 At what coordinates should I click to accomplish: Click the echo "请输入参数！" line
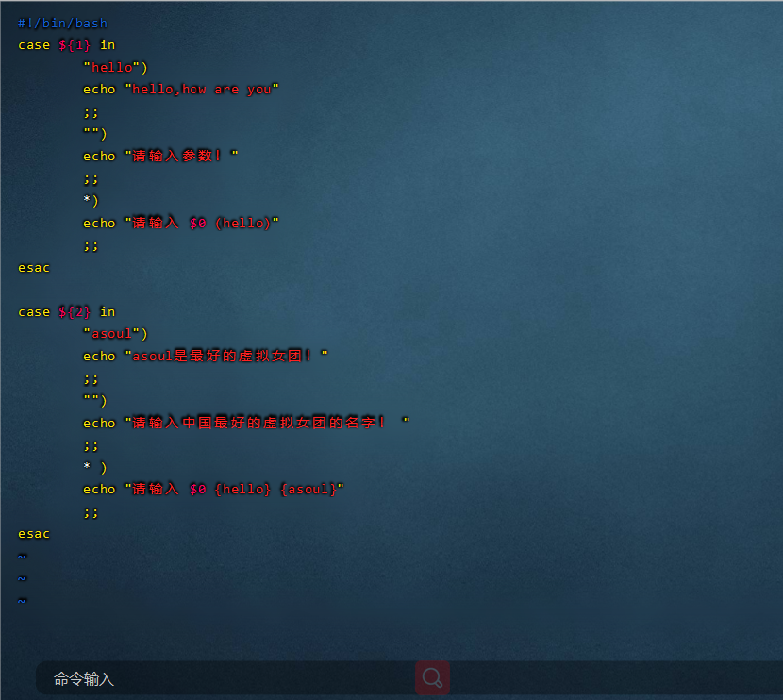click(160, 156)
